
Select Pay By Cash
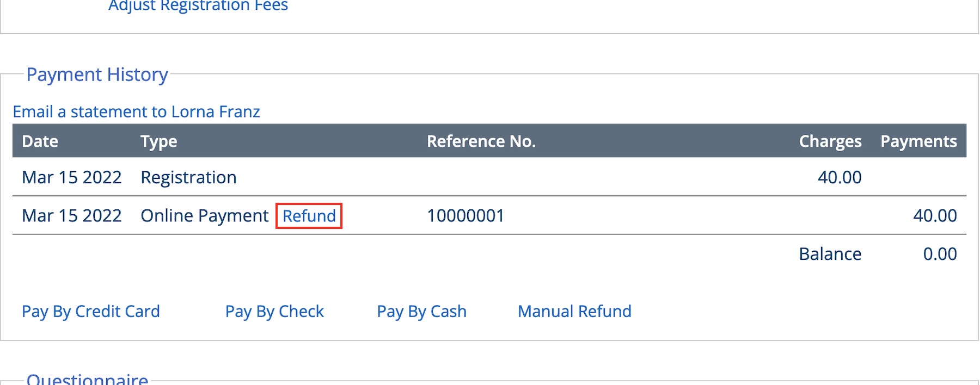(x=421, y=312)
